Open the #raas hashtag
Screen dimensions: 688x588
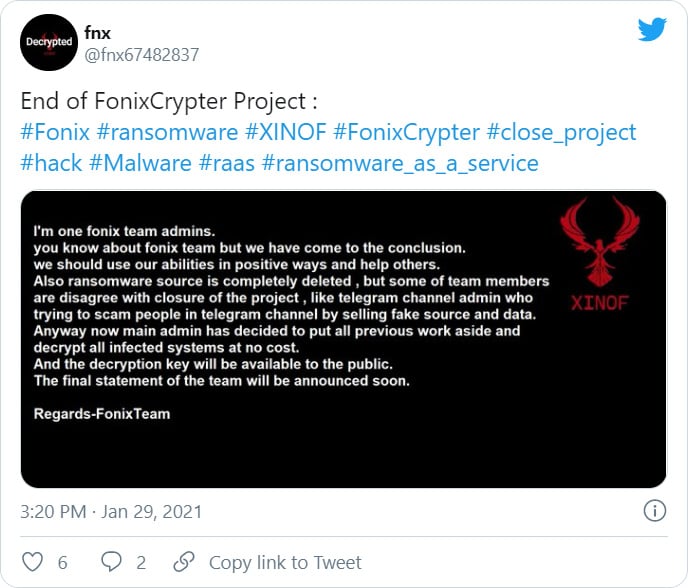[226, 163]
